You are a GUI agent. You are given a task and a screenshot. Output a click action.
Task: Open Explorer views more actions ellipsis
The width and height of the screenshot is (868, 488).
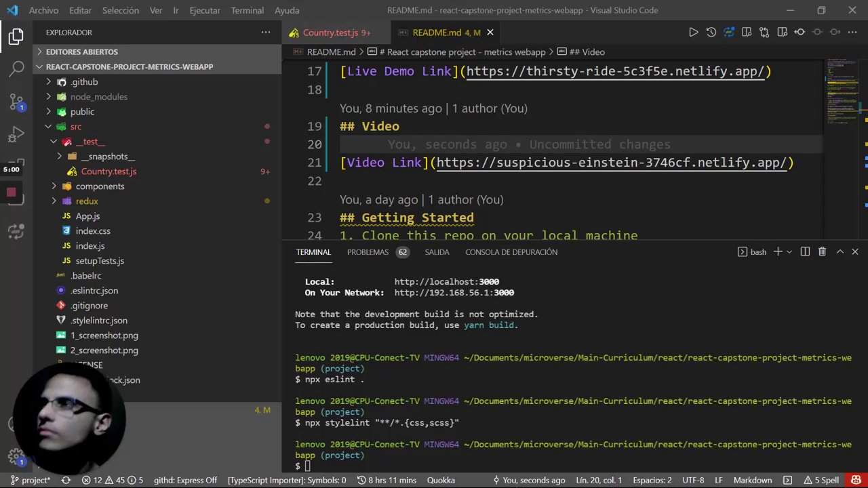click(x=265, y=32)
